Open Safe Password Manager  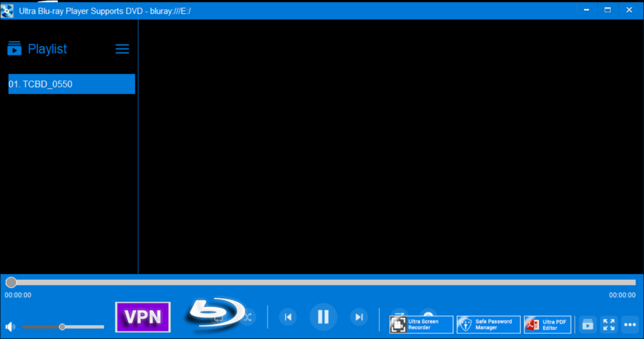point(488,324)
